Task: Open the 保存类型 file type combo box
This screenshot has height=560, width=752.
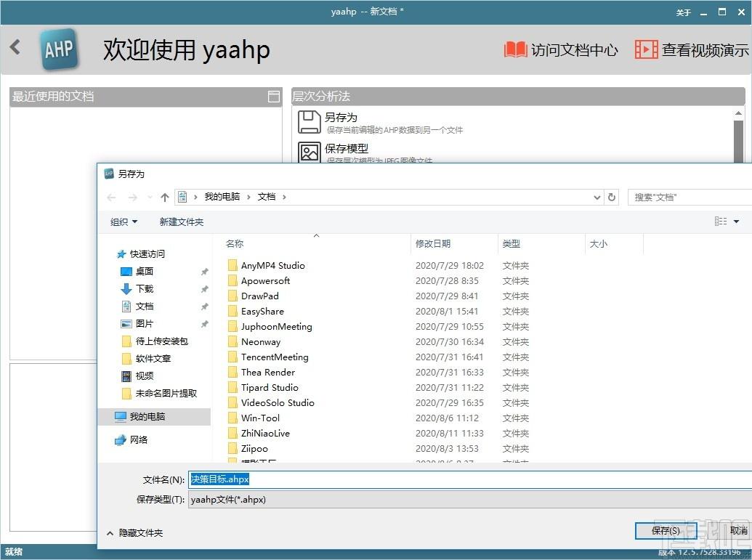Action: pyautogui.click(x=470, y=500)
